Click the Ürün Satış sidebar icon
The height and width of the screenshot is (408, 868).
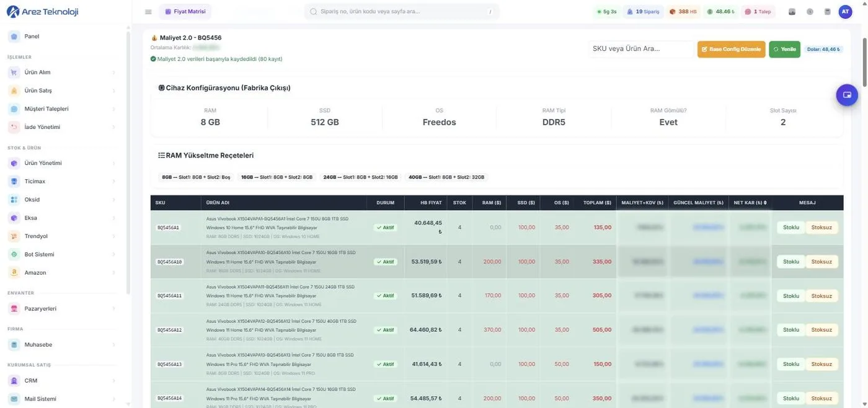pos(14,91)
